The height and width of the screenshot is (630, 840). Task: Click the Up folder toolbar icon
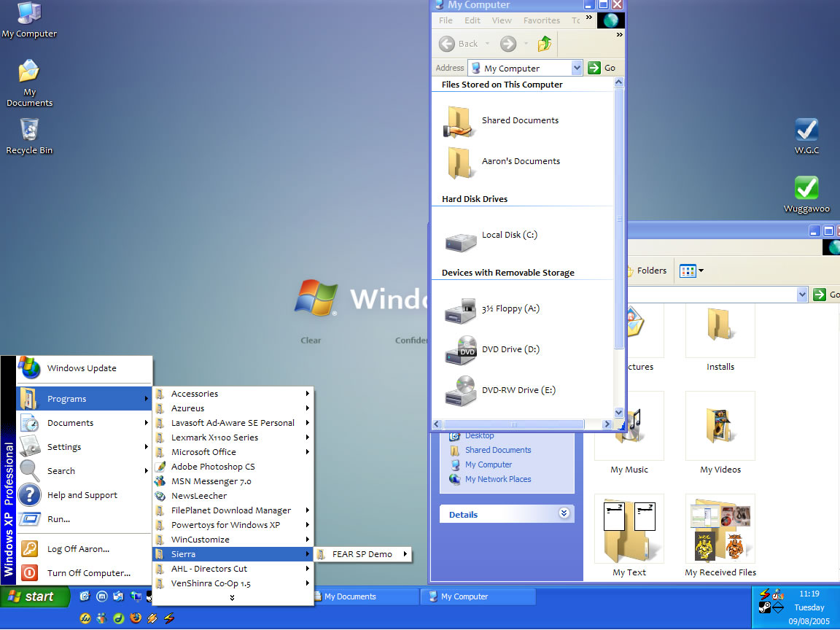coord(544,44)
